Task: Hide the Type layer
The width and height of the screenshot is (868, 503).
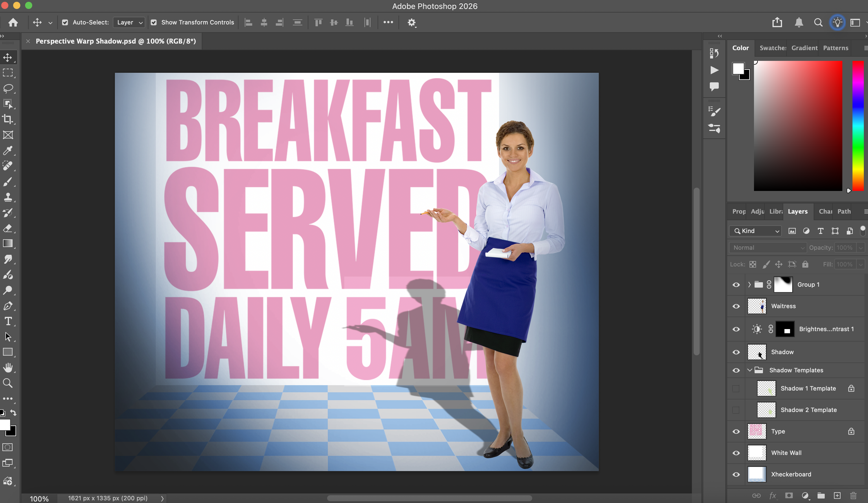Action: pyautogui.click(x=736, y=431)
